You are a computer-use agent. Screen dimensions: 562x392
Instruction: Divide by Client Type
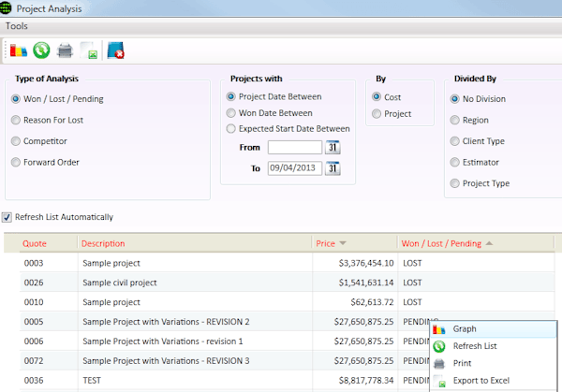(454, 141)
